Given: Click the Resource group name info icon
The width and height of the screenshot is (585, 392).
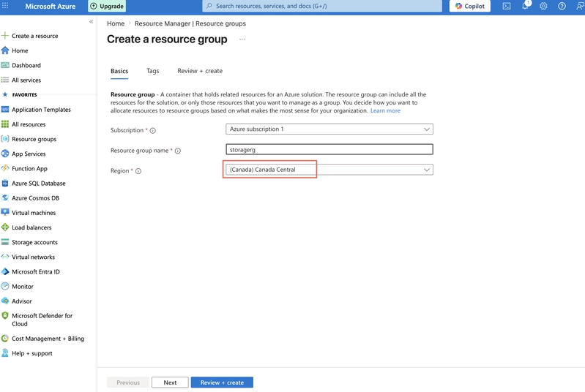Looking at the screenshot, I should (178, 151).
